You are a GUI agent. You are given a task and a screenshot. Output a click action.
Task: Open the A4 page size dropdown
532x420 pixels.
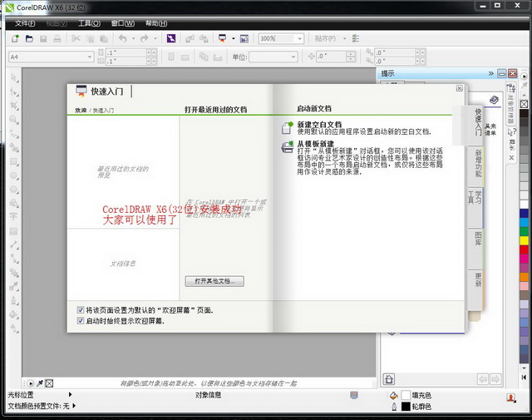click(90, 57)
